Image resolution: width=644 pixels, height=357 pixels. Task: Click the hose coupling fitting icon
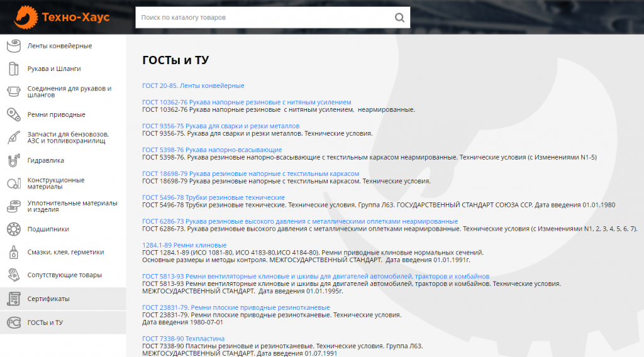click(14, 92)
